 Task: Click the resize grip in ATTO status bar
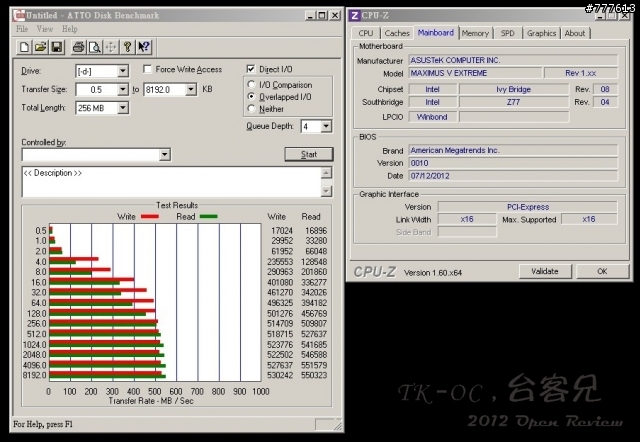pyautogui.click(x=338, y=426)
